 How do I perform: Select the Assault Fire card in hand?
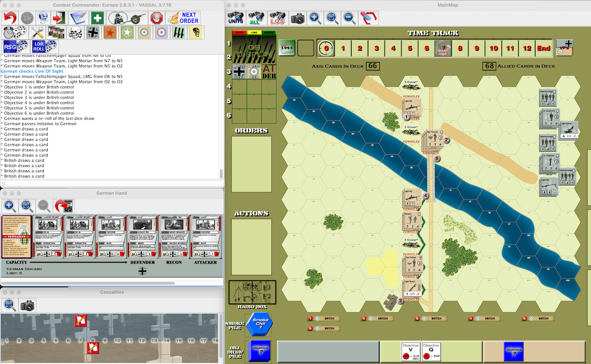tap(142, 237)
